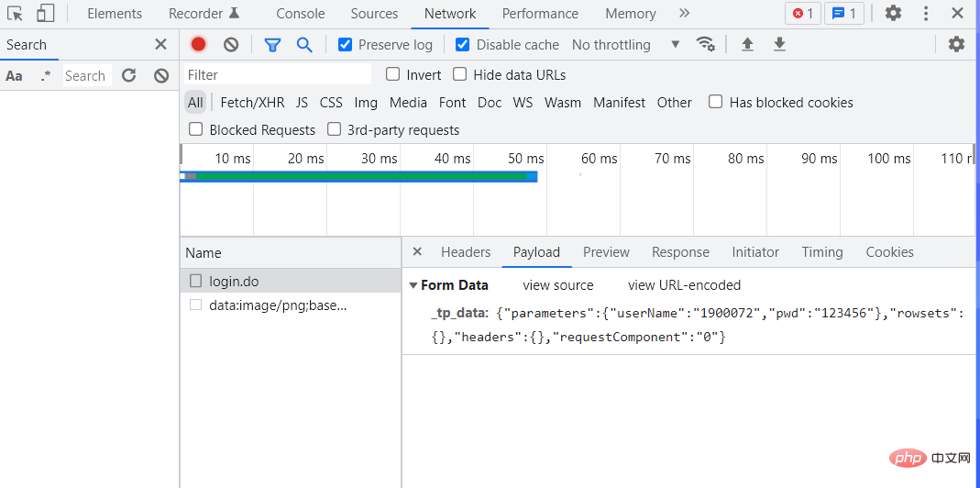The image size is (980, 488).
Task: Open the Memory tab
Action: point(631,13)
